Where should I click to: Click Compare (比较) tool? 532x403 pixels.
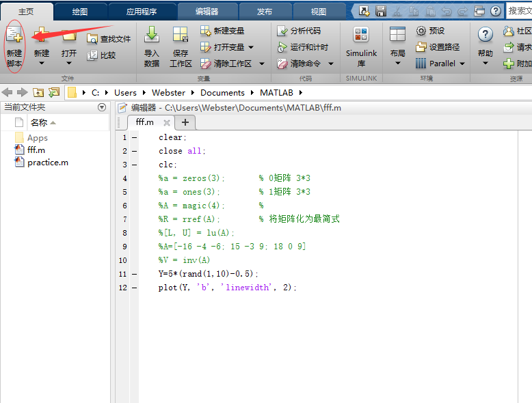tap(101, 55)
